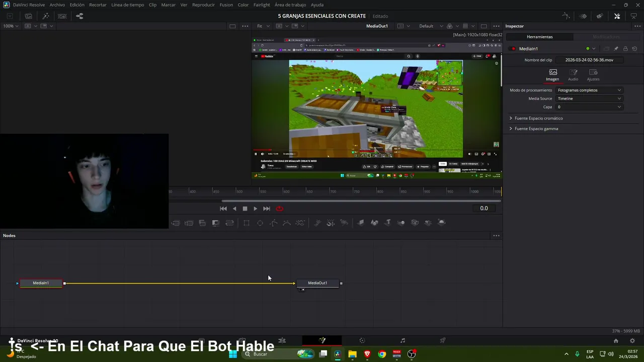
Task: Switch to the Audio tab in Inspector
Action: [573, 75]
